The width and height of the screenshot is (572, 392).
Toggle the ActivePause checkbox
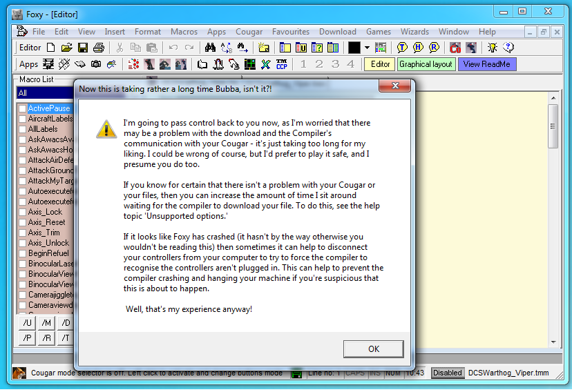22,108
